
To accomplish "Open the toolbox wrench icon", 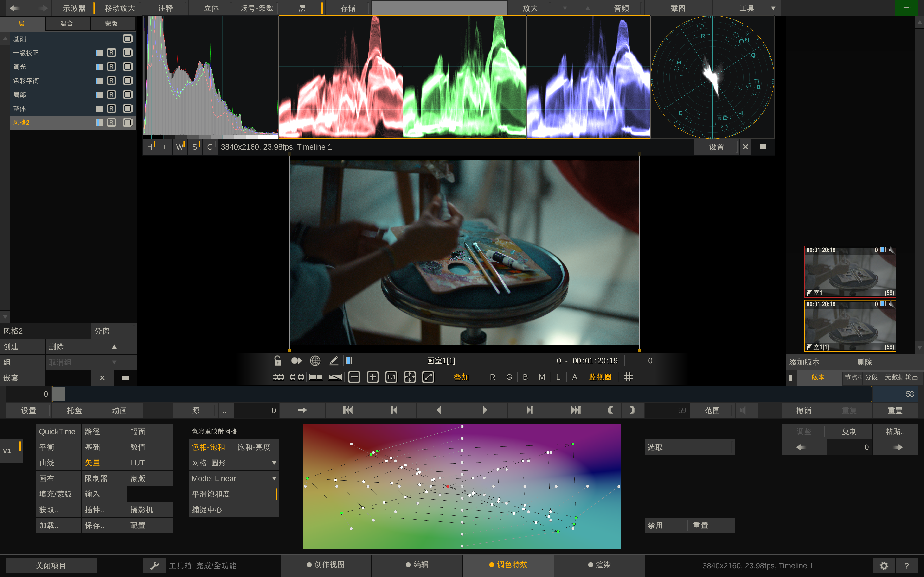I will pos(154,565).
